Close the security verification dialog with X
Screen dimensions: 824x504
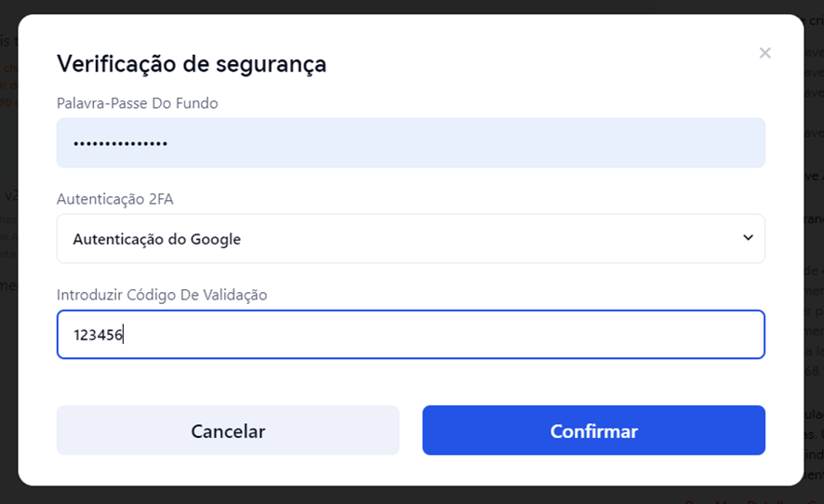tap(764, 53)
